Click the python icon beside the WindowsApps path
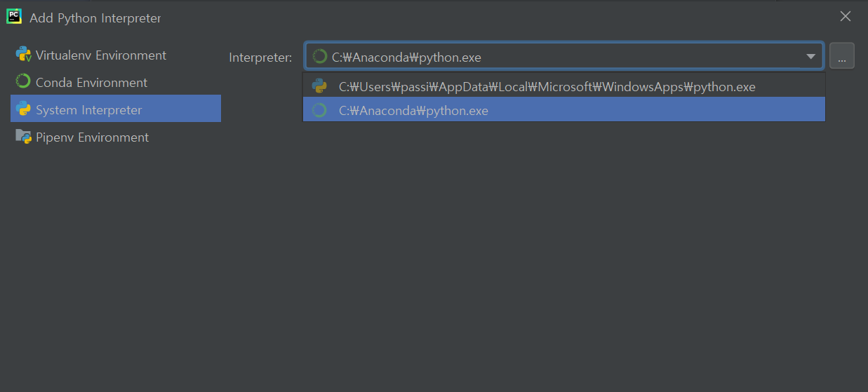868x392 pixels. coord(319,87)
